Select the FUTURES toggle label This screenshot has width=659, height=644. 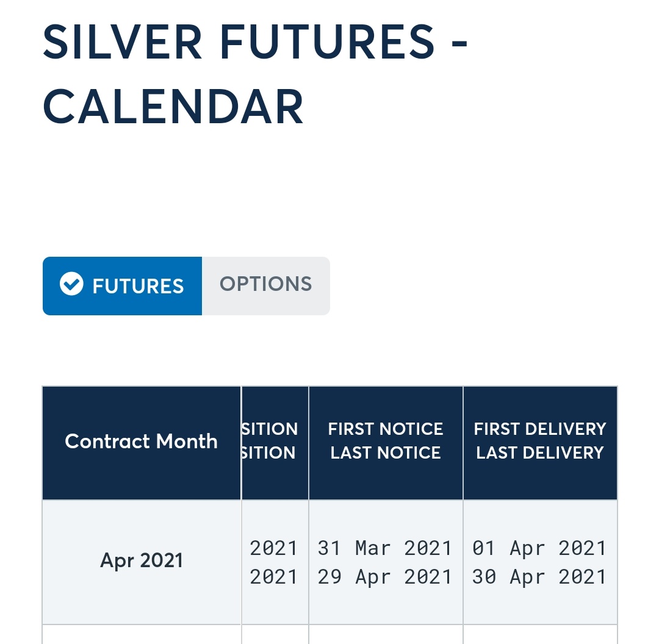138,286
